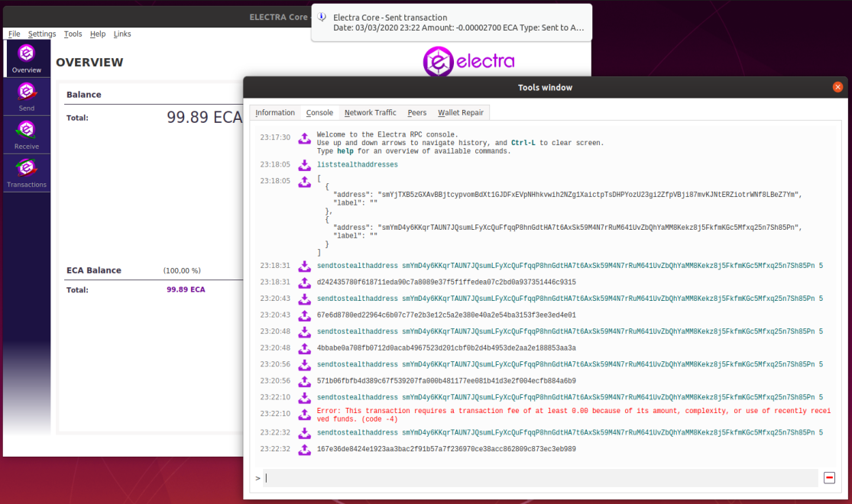This screenshot has width=852, height=504.
Task: Click the info icon in the sent transaction notification
Action: coord(322,17)
